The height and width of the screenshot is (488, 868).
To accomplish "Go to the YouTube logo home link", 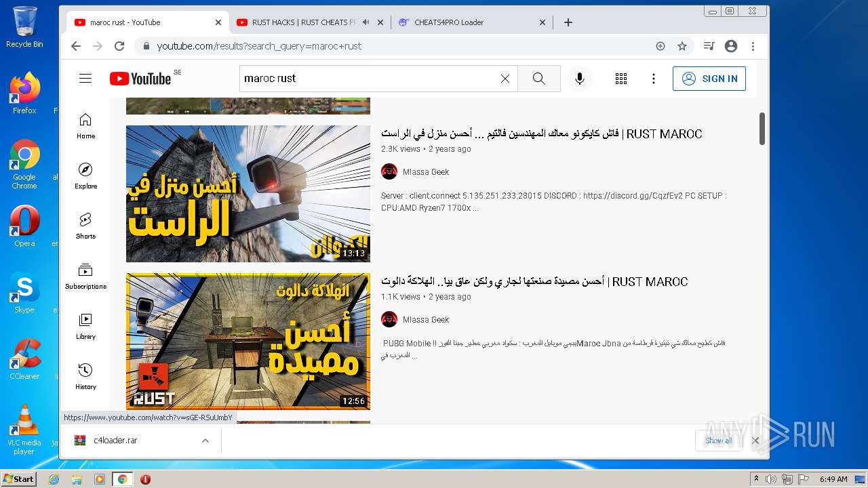I will coord(140,79).
